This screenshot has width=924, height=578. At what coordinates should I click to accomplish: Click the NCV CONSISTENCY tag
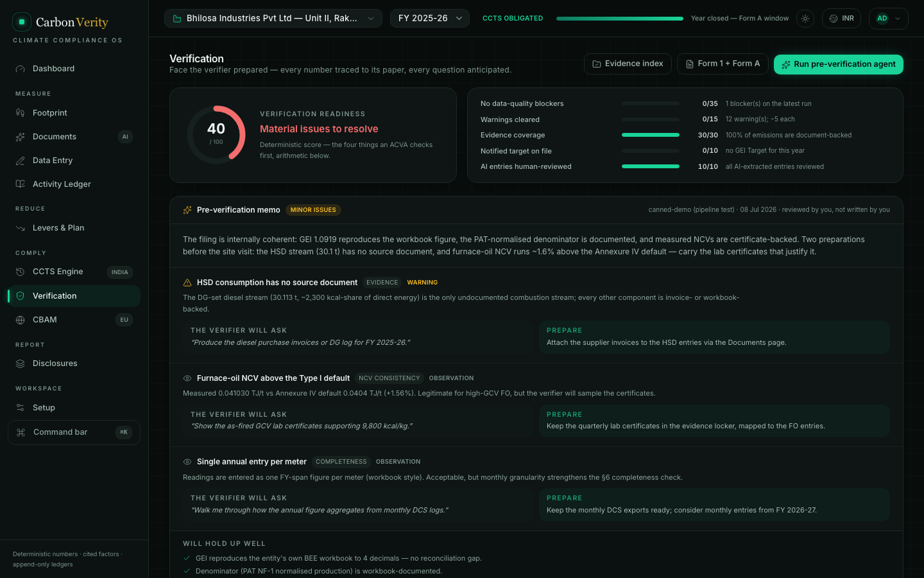[x=389, y=378]
